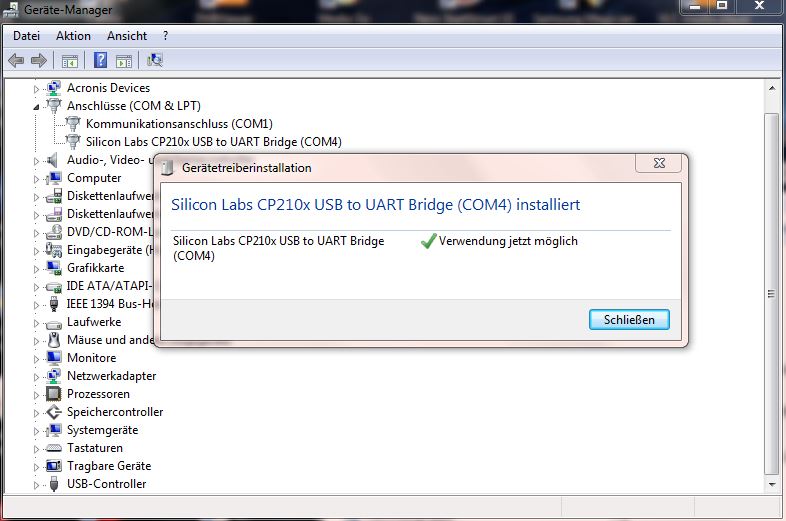The width and height of the screenshot is (786, 521).
Task: Click the vertical scrollbar down arrow
Action: click(x=772, y=484)
